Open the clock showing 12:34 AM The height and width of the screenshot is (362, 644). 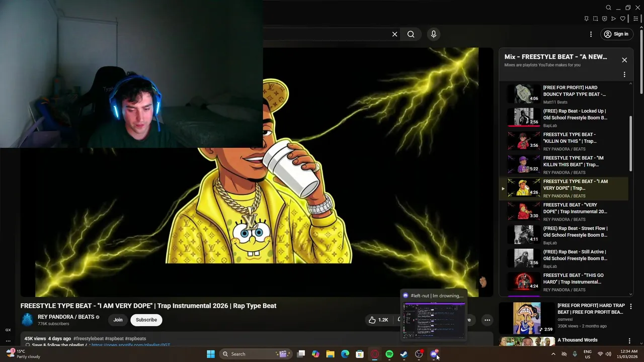pos(628,354)
